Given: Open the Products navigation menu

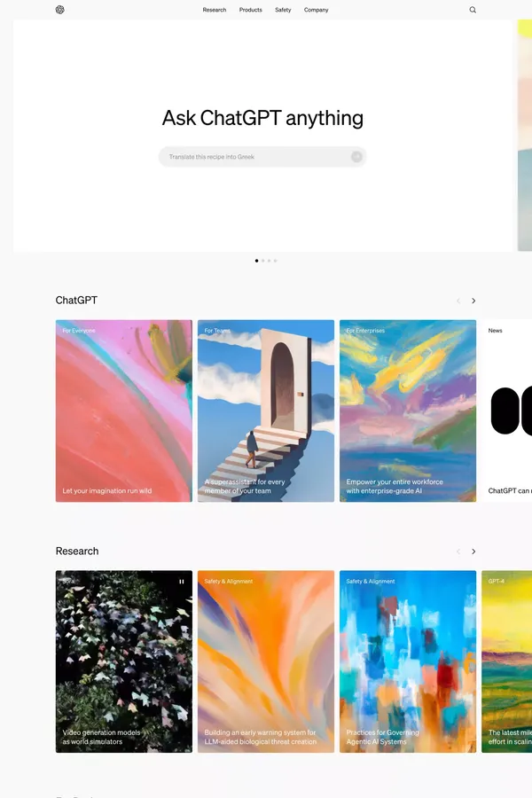Looking at the screenshot, I should click(250, 10).
